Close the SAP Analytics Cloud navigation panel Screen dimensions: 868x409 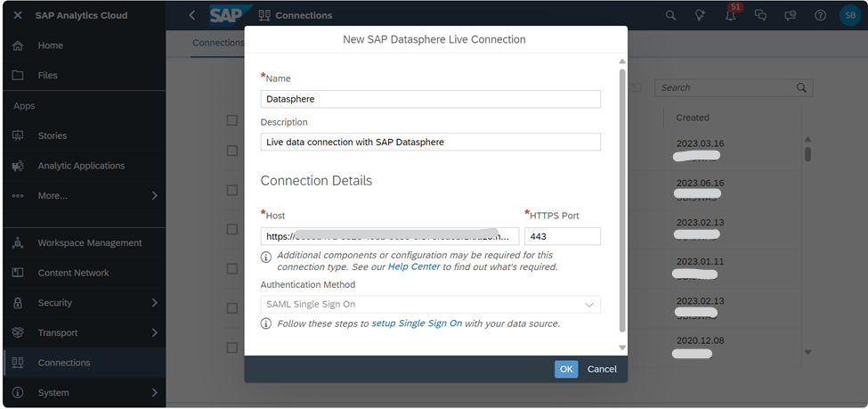click(18, 15)
